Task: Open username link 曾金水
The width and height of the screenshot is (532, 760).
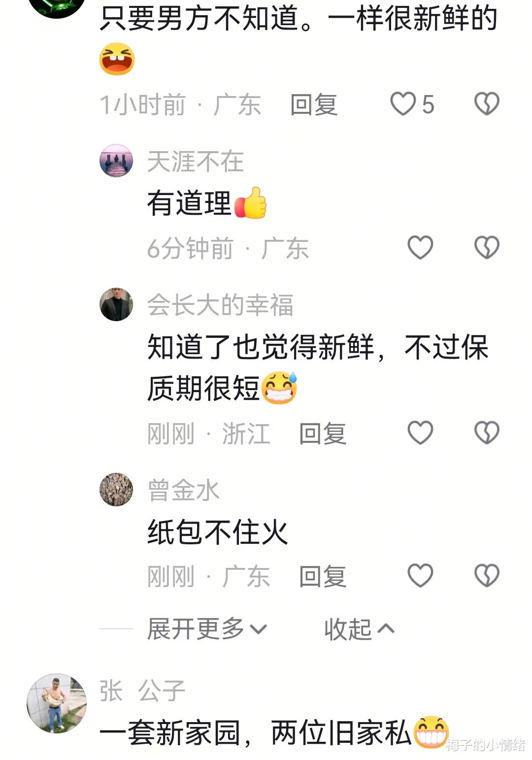Action: (183, 490)
